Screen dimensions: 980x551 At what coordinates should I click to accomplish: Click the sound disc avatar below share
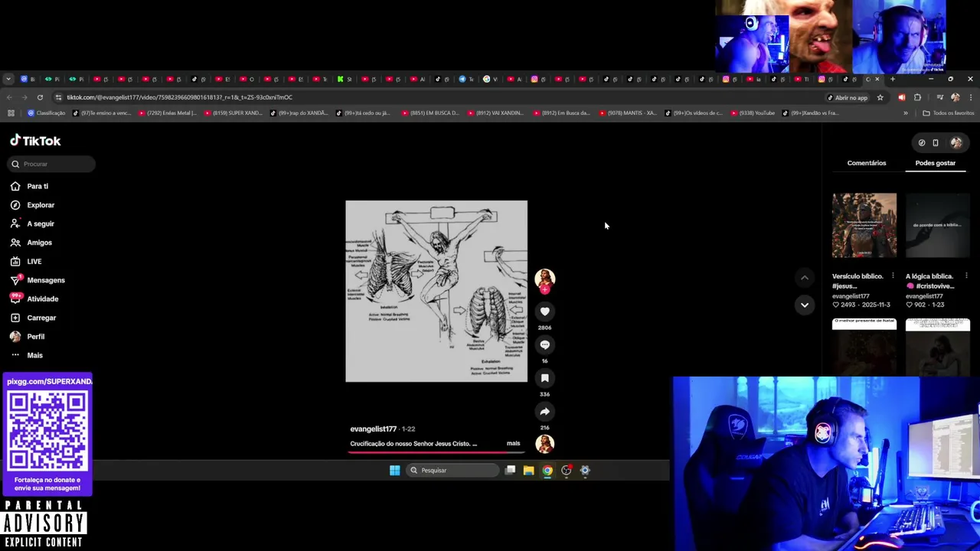544,444
